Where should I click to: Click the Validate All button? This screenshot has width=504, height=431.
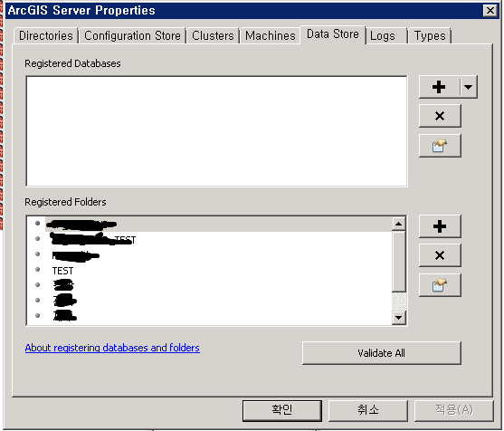382,353
